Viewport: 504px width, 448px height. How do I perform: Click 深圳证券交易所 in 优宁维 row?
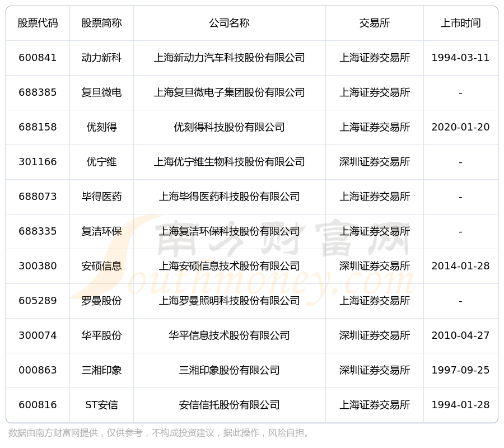point(375,162)
